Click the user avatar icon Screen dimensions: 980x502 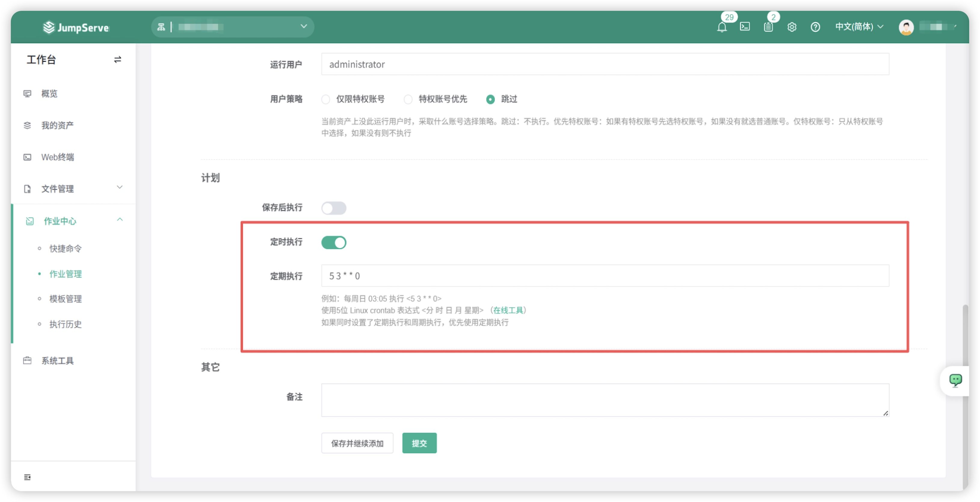coord(906,27)
